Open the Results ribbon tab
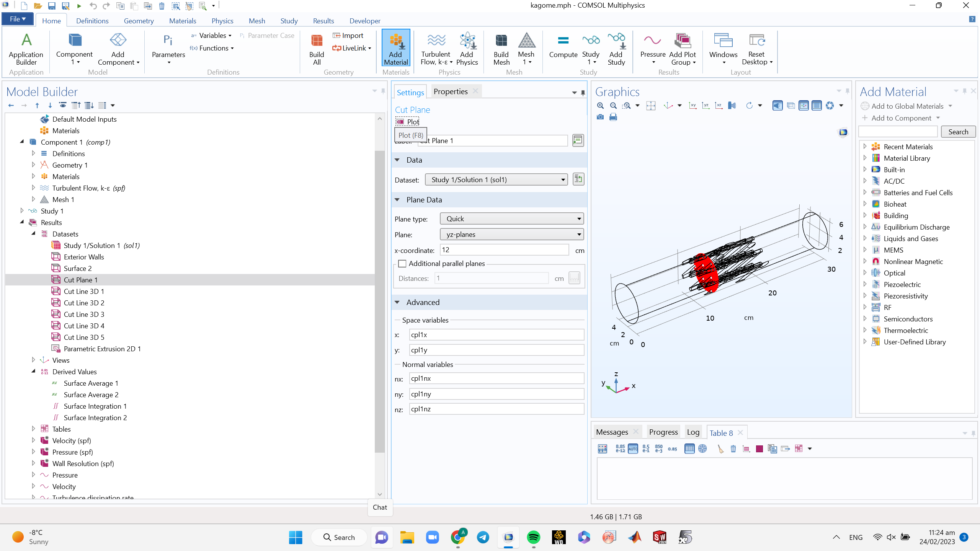Viewport: 980px width, 551px height. 323,21
